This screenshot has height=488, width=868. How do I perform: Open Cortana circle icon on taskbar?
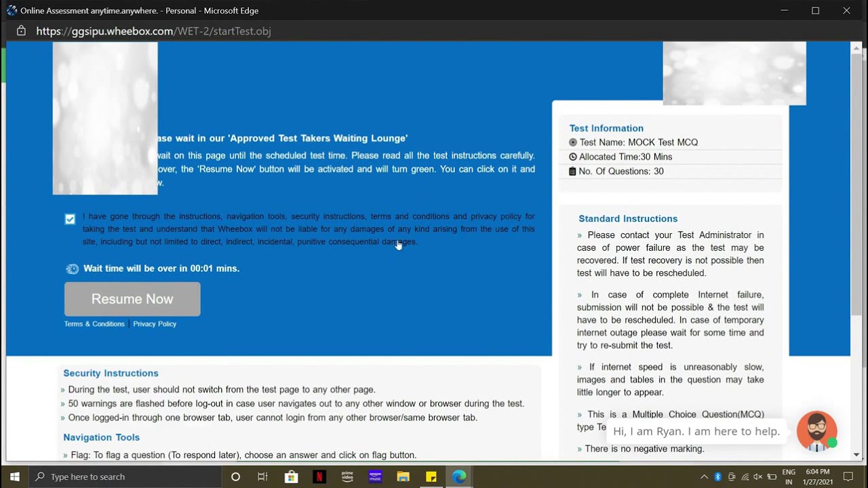point(235,476)
